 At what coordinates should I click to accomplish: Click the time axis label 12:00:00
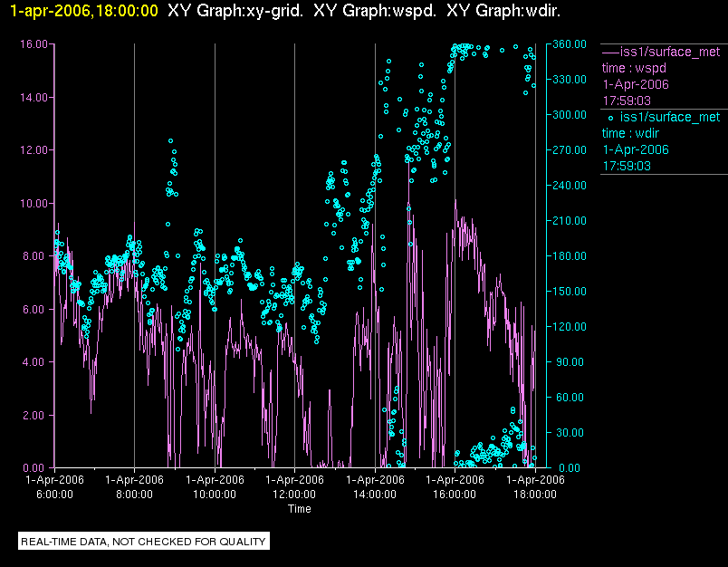[294, 495]
